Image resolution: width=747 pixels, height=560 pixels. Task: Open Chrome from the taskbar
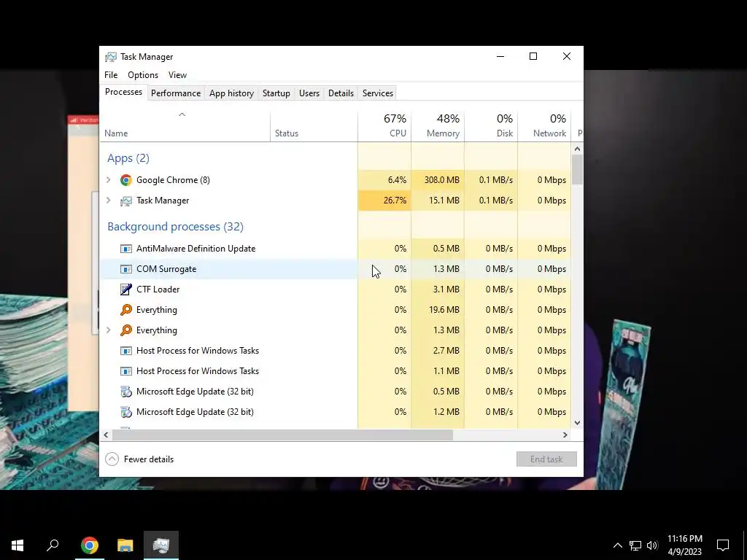click(90, 545)
